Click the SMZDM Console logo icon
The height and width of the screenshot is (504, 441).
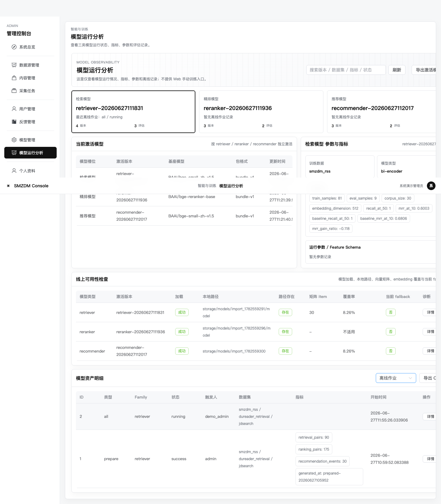[x=8, y=186]
